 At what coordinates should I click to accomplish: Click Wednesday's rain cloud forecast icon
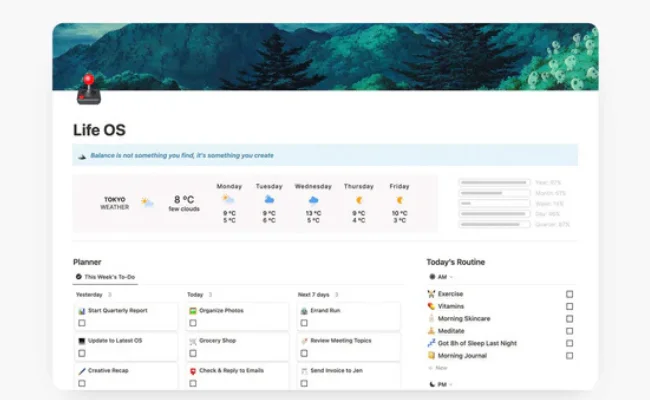(313, 201)
